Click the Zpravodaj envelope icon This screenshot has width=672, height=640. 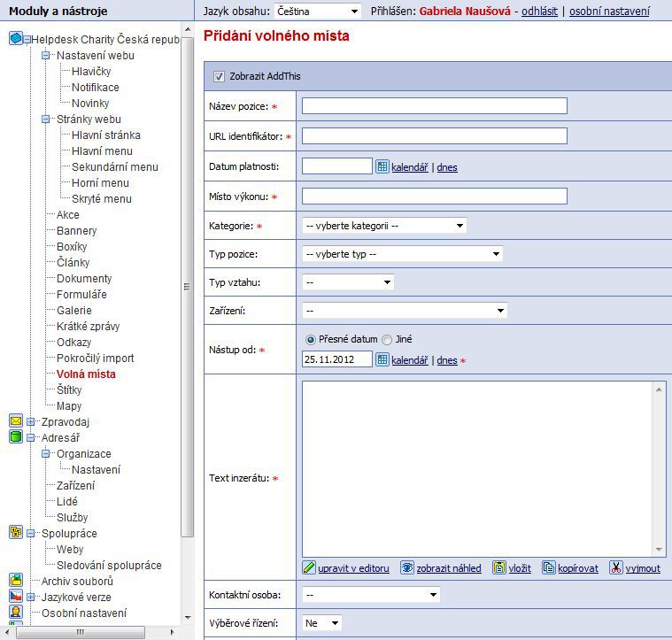pos(16,421)
